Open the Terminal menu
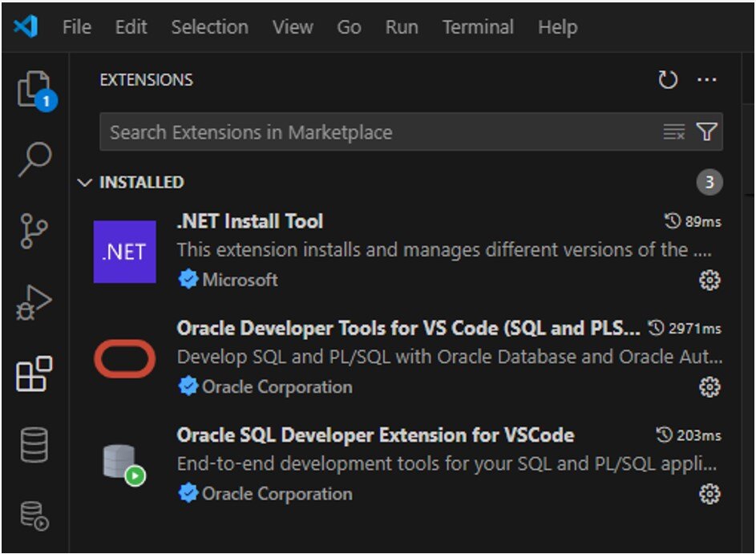 (x=479, y=26)
